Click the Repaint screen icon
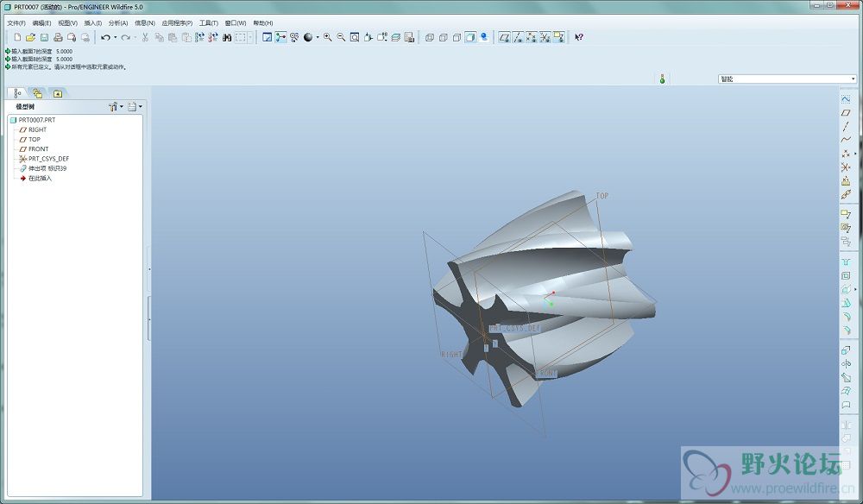The width and height of the screenshot is (863, 504). coord(267,37)
